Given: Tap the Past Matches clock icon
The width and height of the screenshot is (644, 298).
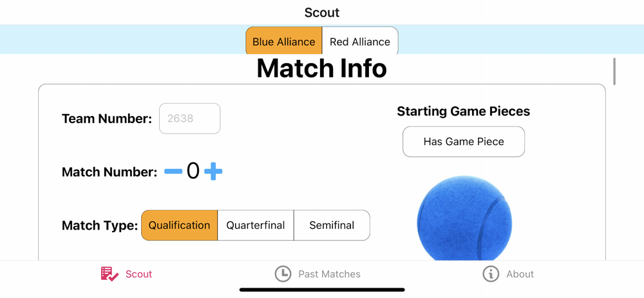Looking at the screenshot, I should [x=283, y=274].
